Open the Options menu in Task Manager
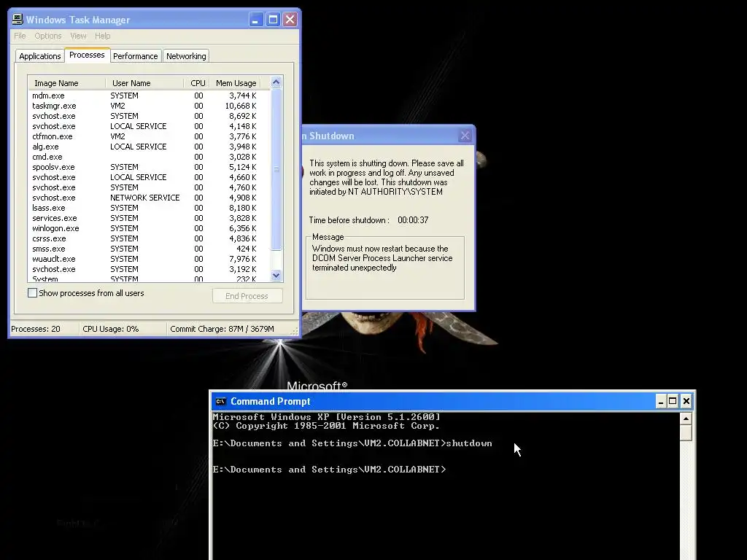This screenshot has width=747, height=560. [x=47, y=36]
